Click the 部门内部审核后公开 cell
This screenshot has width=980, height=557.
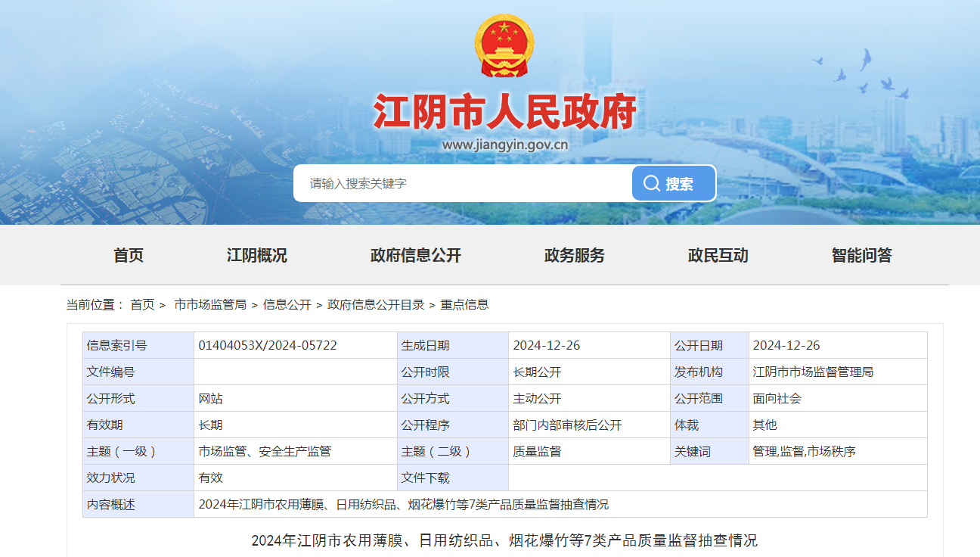(x=589, y=425)
